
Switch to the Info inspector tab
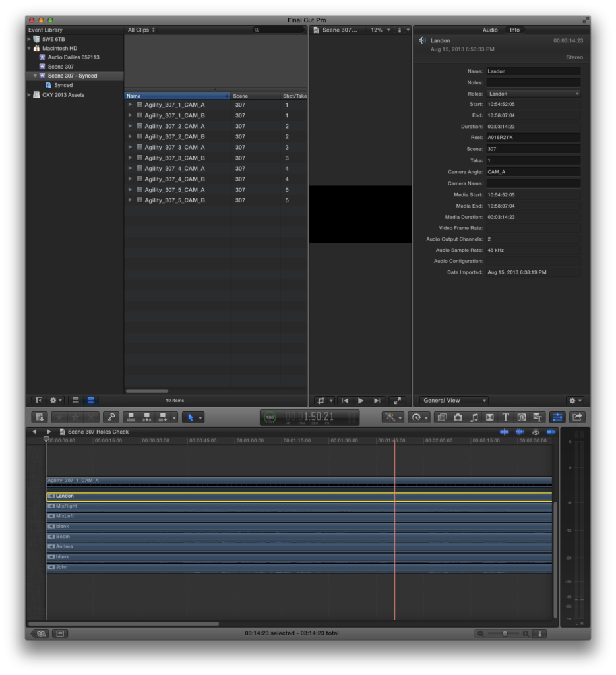[x=514, y=30]
